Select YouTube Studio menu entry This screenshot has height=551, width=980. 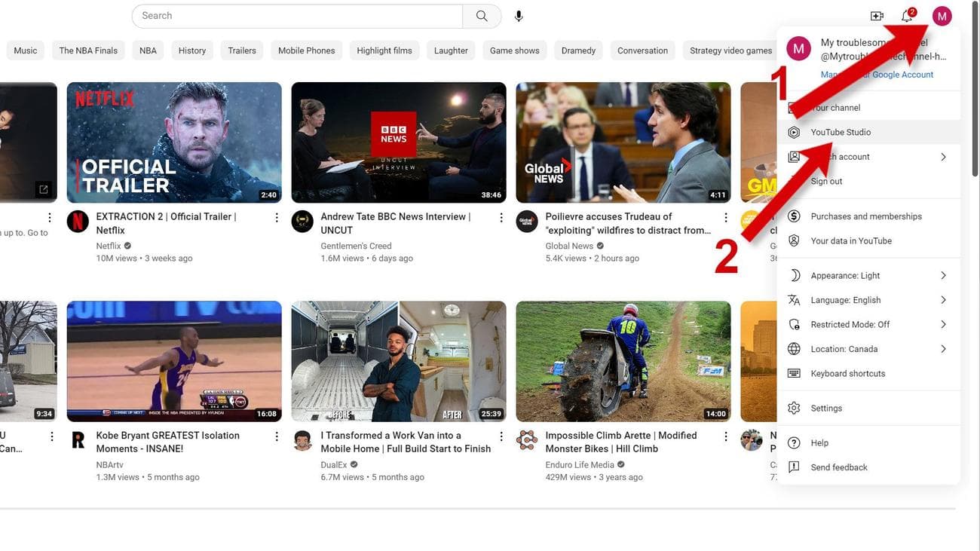[x=868, y=133]
